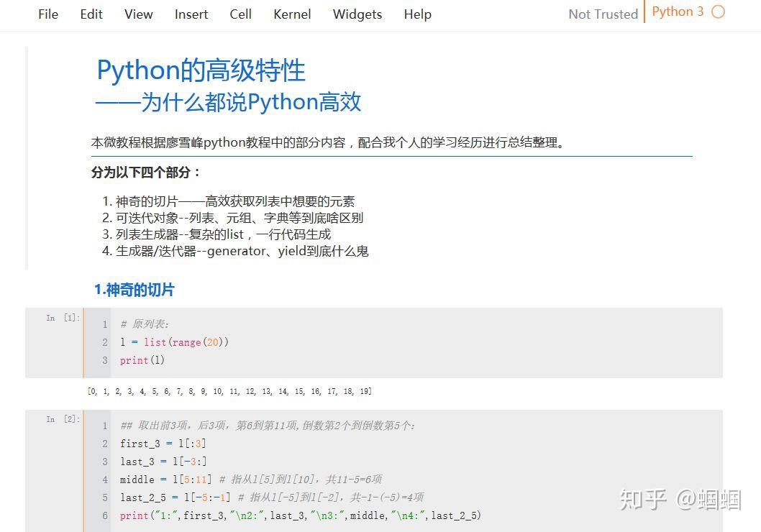The height and width of the screenshot is (532, 761).
Task: Click the 分为以下四个部分 markdown cell
Action: [x=144, y=172]
